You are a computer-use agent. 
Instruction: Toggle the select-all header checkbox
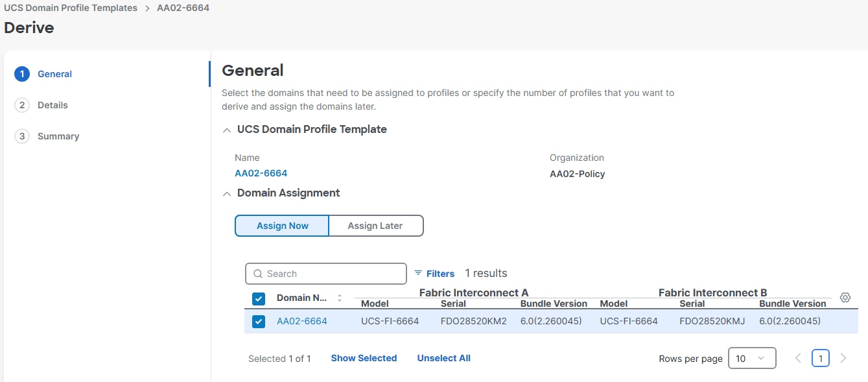tap(259, 298)
